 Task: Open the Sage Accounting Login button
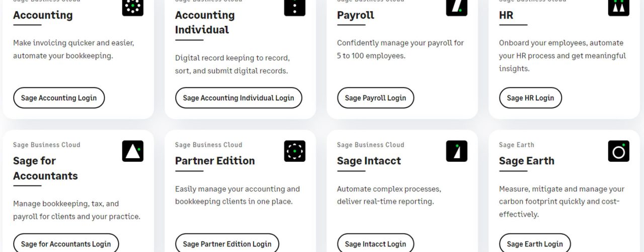[x=59, y=98]
